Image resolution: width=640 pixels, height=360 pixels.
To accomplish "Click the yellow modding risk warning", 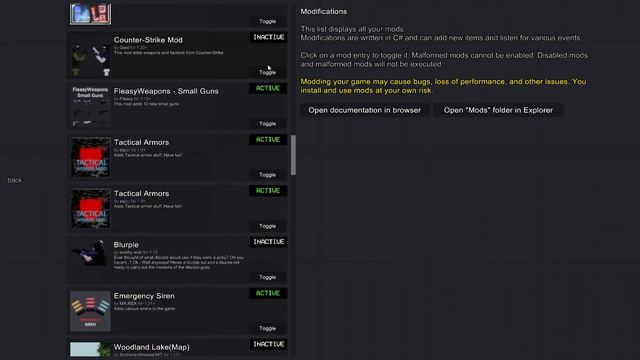I will pos(443,86).
